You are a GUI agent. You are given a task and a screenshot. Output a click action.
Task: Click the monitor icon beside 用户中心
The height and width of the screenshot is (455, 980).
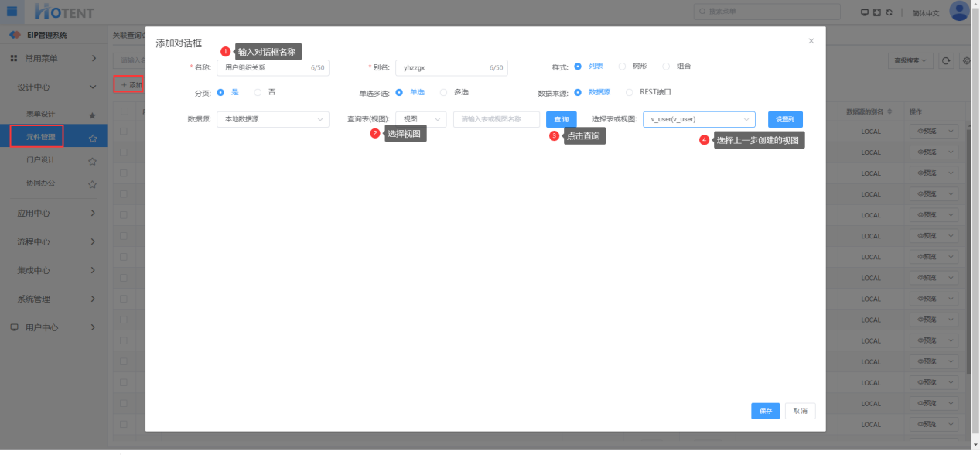pos(14,327)
